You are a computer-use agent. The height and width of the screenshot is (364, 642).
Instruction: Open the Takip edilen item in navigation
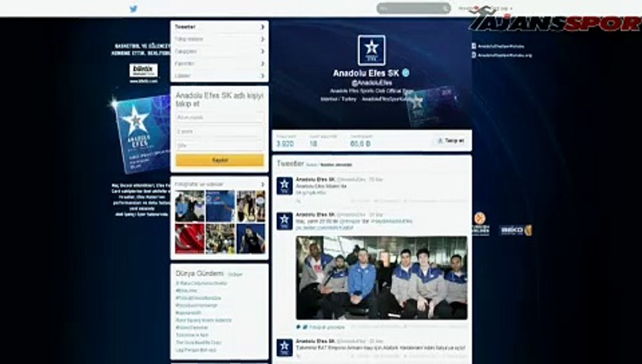click(219, 39)
